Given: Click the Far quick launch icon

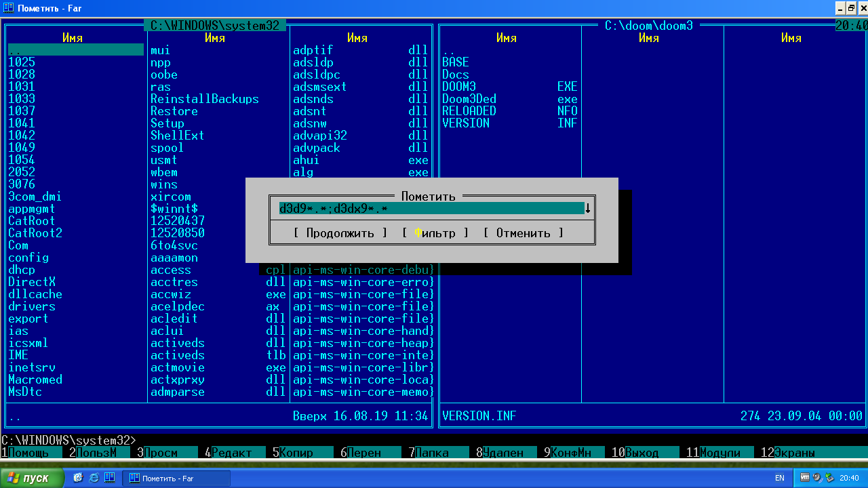Looking at the screenshot, I should tap(108, 478).
